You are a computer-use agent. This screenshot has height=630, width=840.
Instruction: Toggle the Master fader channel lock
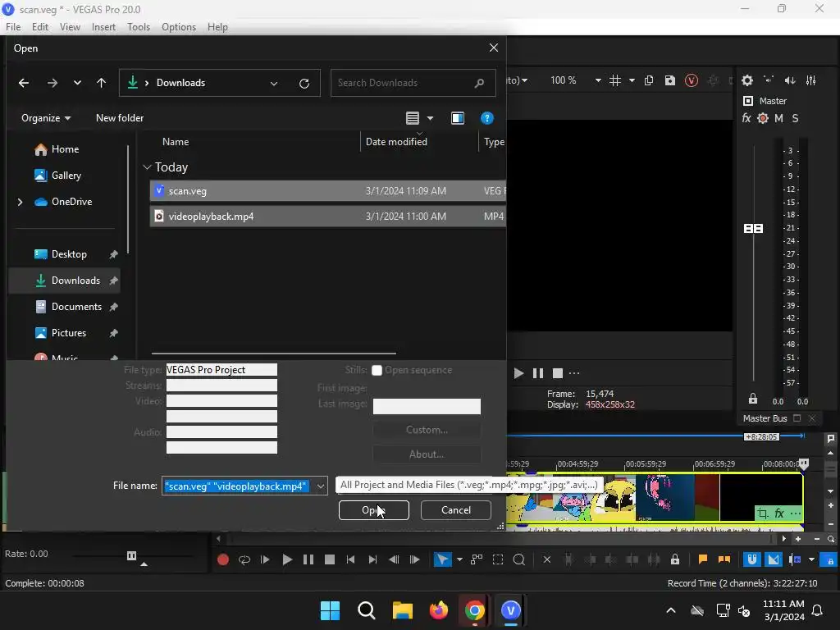(x=753, y=399)
